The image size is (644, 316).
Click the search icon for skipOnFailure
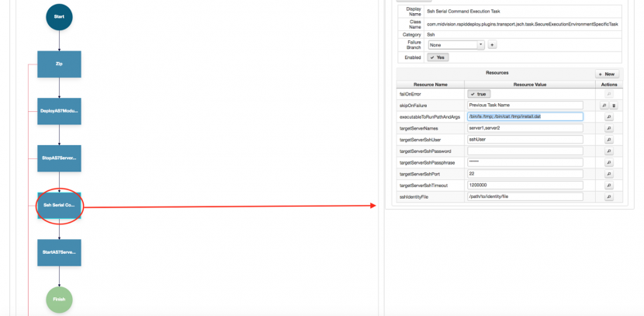(604, 105)
